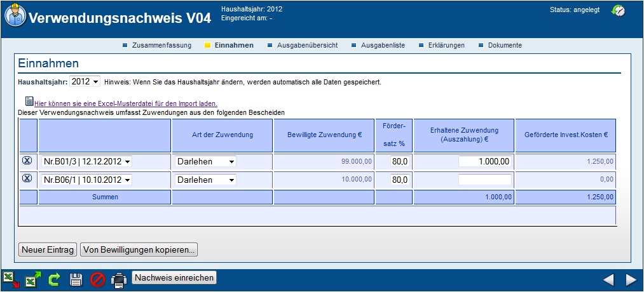Click the 0,00 Geförderte Invest.Kosten value
Screen dimensions: 644x292
[606, 179]
